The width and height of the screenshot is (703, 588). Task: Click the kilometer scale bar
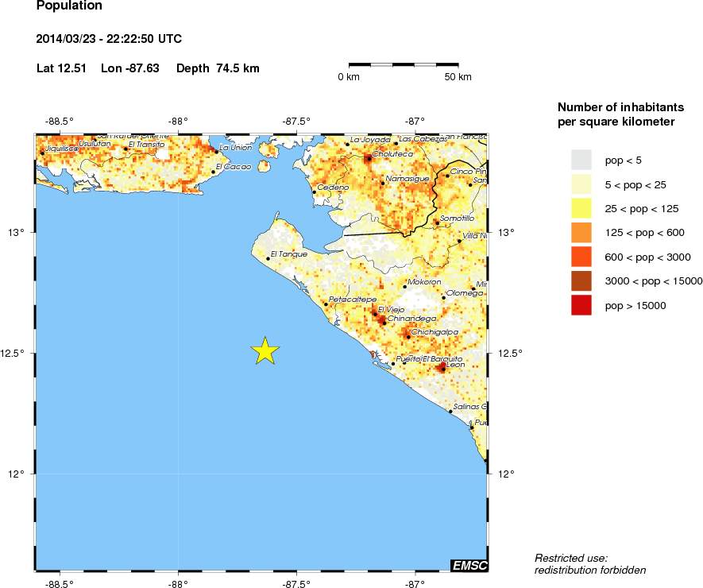tap(404, 64)
